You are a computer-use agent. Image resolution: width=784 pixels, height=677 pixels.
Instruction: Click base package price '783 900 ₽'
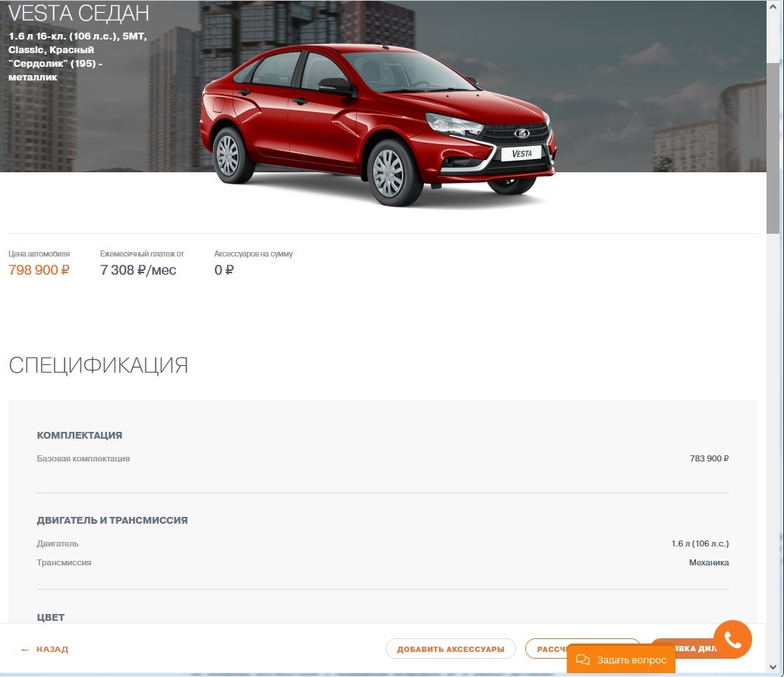pyautogui.click(x=709, y=458)
